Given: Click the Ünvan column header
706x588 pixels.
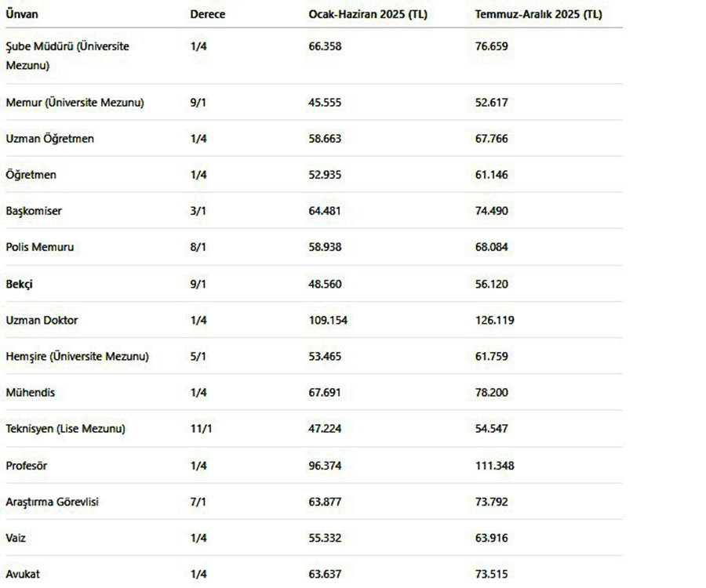Looking at the screenshot, I should [22, 14].
